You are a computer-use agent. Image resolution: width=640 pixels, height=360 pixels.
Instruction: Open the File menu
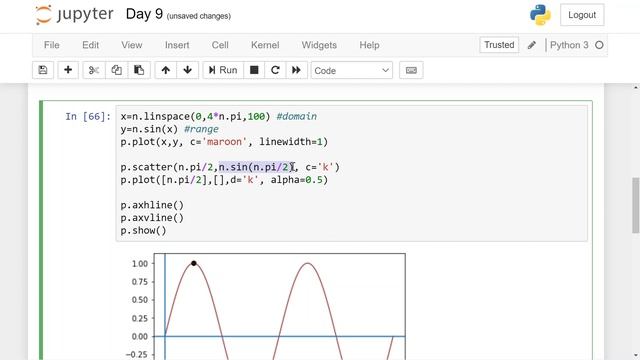pos(51,45)
